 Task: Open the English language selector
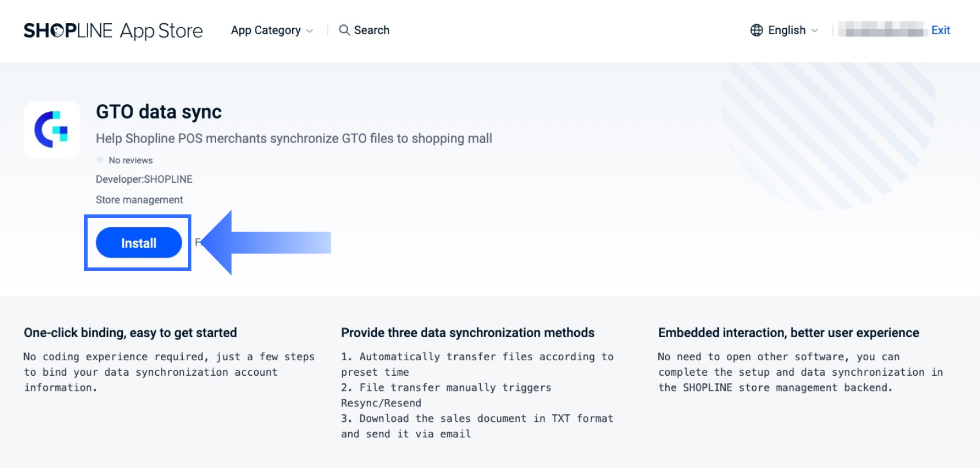[x=786, y=30]
